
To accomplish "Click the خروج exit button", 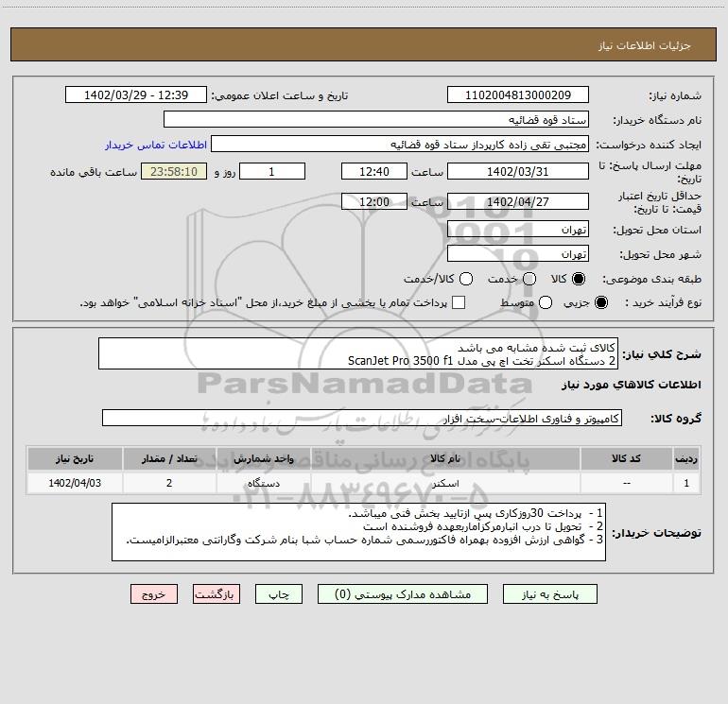I will coord(154,594).
